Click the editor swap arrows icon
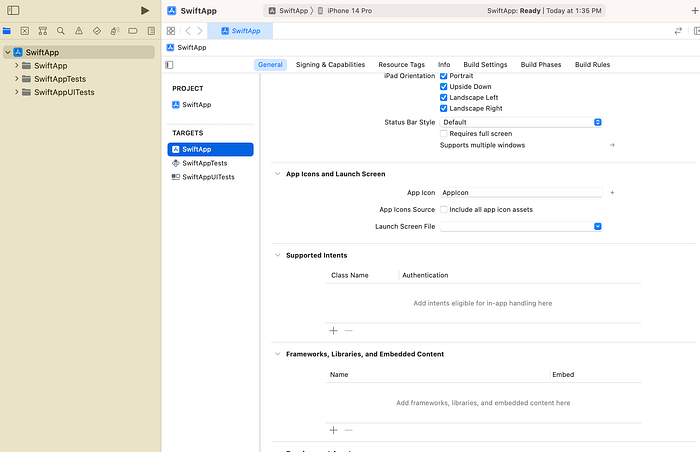The width and height of the screenshot is (700, 452). coord(678,31)
